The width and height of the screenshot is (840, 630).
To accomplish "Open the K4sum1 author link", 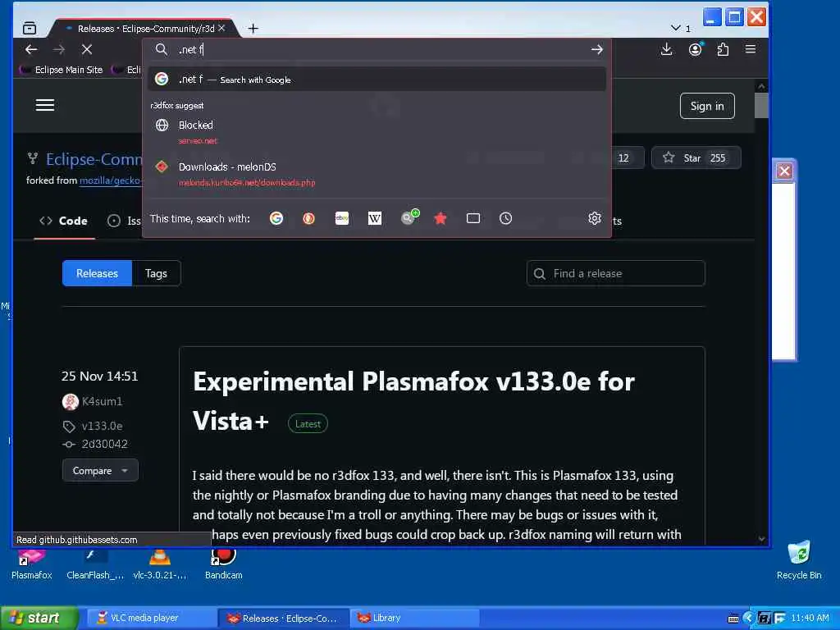I will coord(102,401).
